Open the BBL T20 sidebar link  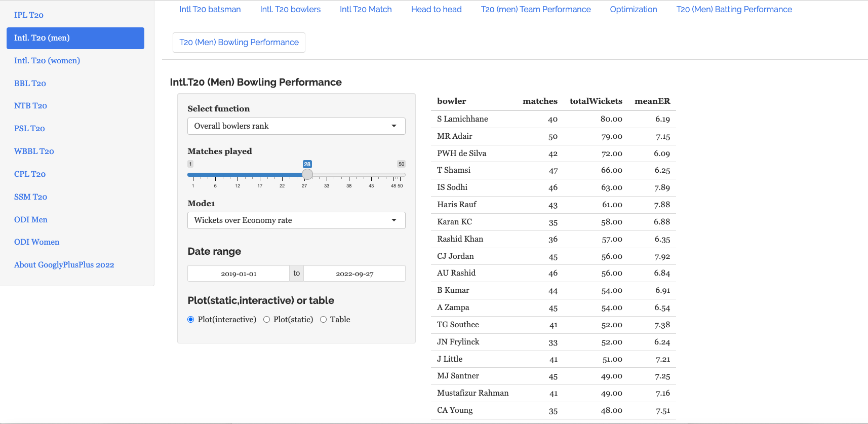click(30, 84)
